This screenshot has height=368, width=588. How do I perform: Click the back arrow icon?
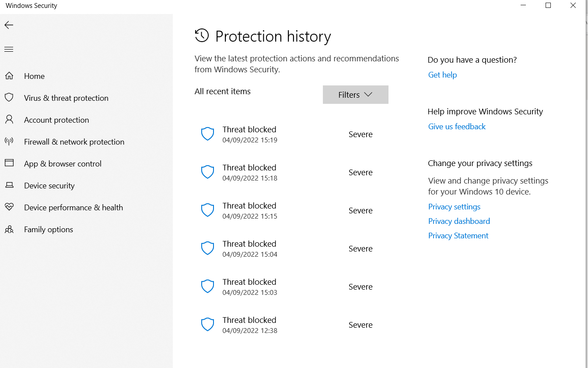pos(9,25)
